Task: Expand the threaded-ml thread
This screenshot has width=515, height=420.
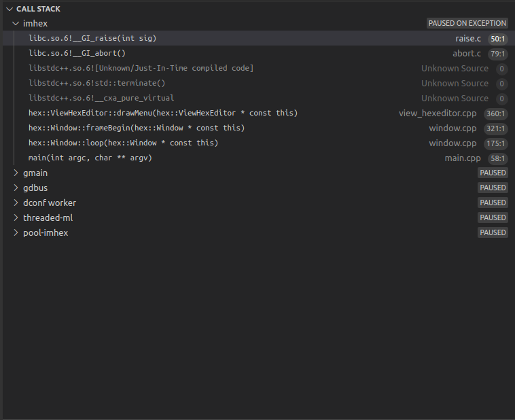Action: 16,217
